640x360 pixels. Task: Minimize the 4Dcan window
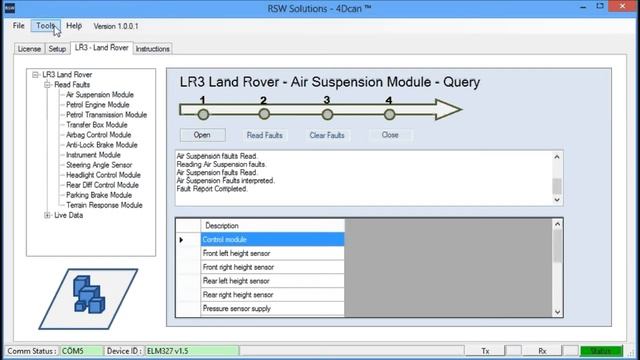point(583,7)
